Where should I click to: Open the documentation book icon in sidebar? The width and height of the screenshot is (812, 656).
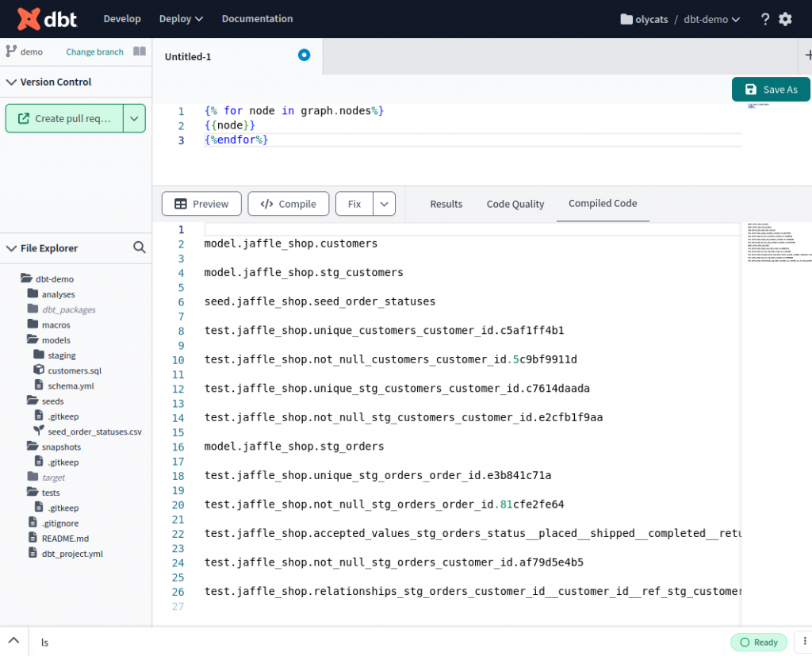pos(140,52)
